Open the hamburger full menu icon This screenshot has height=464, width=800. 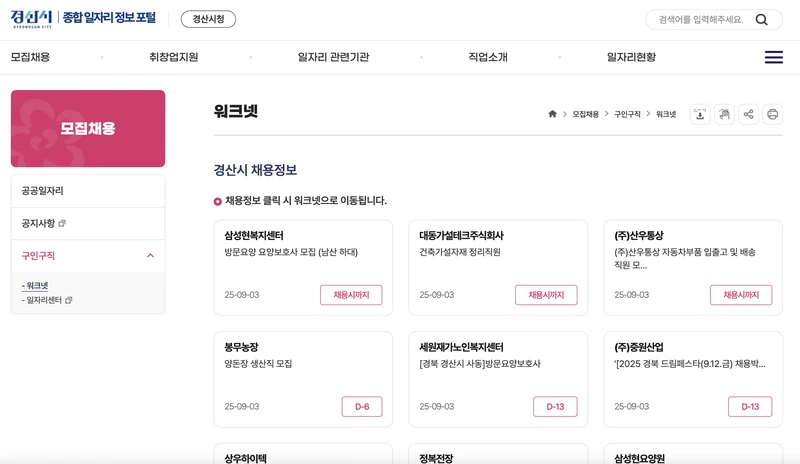(x=773, y=57)
